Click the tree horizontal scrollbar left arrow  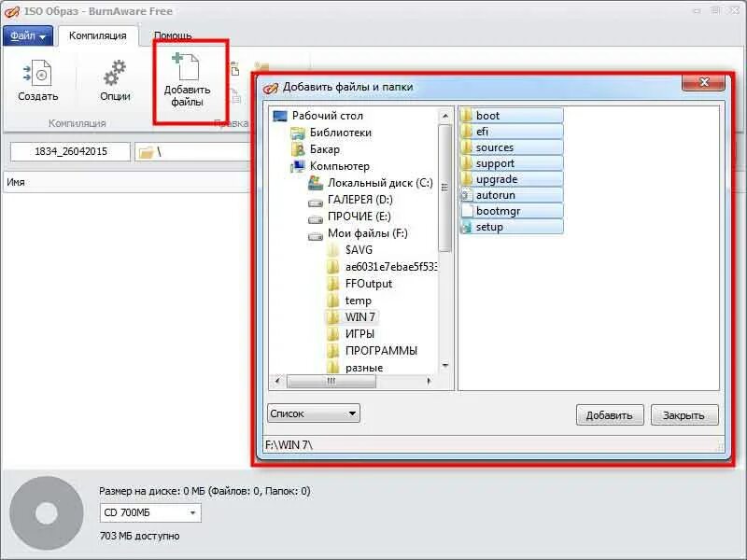coord(277,381)
